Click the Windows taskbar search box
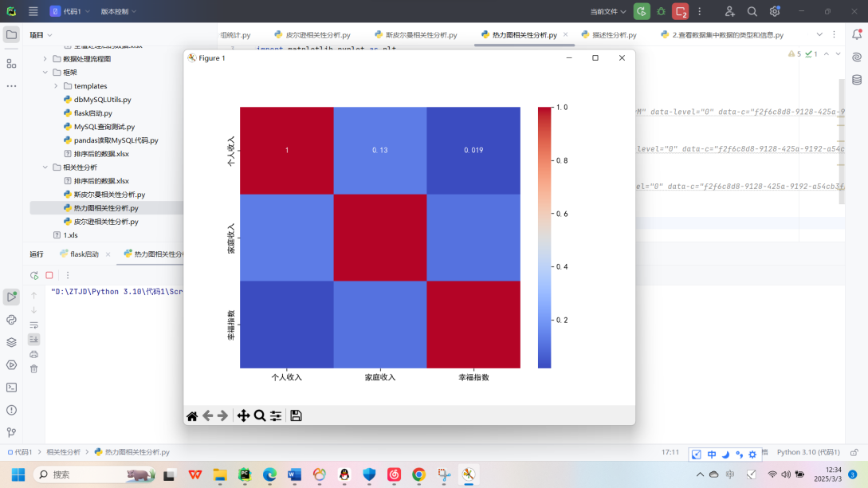The image size is (868, 488). (95, 474)
